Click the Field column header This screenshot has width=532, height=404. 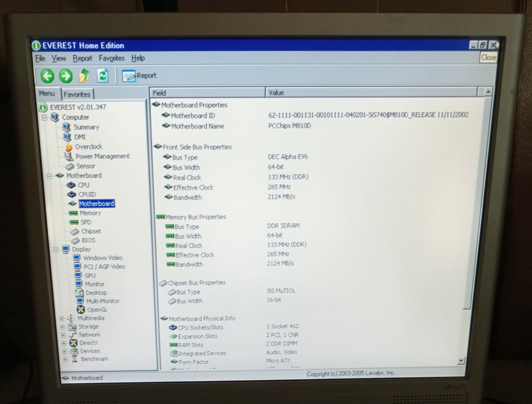[x=159, y=93]
